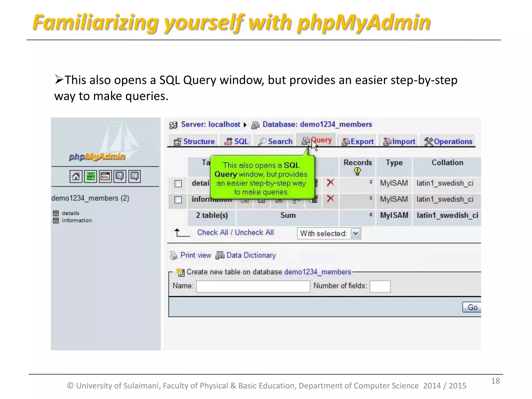
Task: Click the information table icon in sidebar
Action: coord(56,221)
